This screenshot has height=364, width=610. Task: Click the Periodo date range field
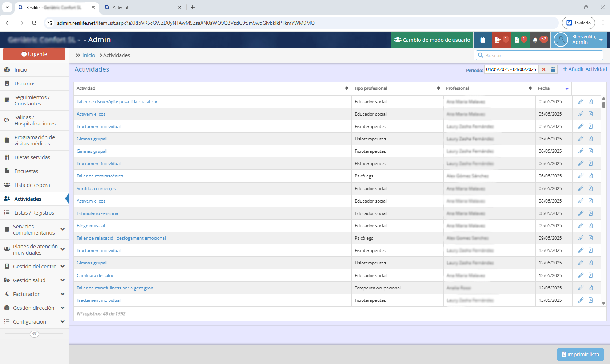[x=511, y=69]
